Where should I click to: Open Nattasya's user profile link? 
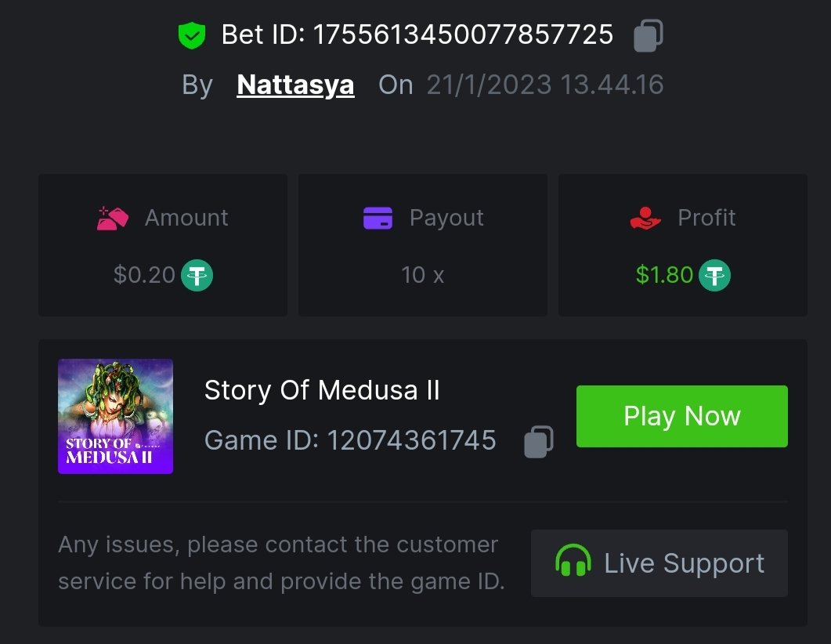coord(295,85)
